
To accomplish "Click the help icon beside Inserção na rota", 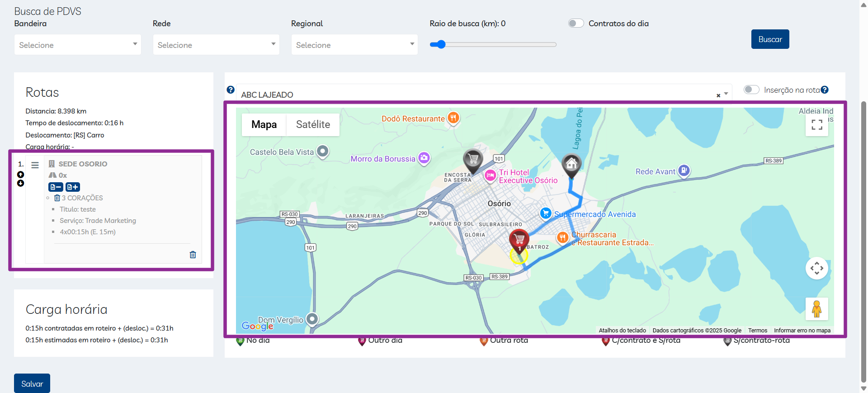I will [825, 90].
